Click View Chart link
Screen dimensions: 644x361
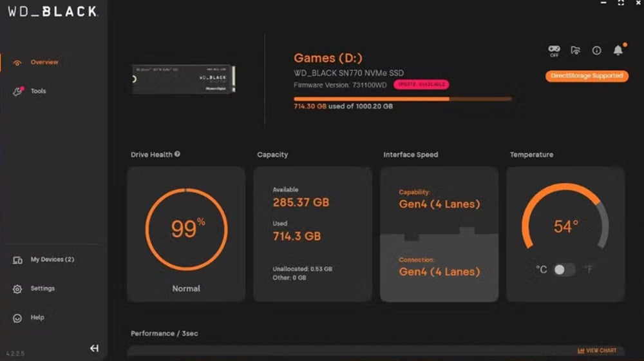597,351
